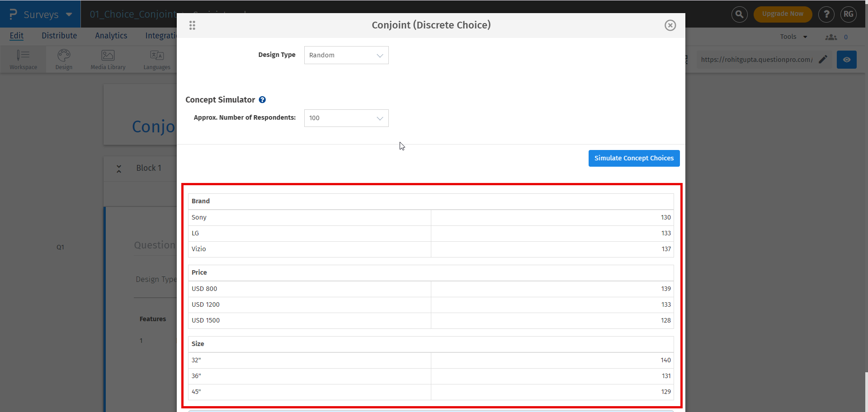Click the collaborators people icon
The image size is (868, 412).
pos(831,37)
